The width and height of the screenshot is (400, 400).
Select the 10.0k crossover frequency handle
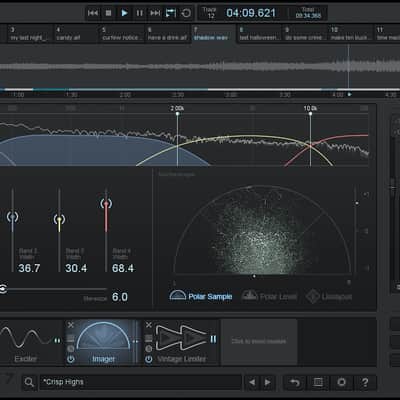[310, 114]
